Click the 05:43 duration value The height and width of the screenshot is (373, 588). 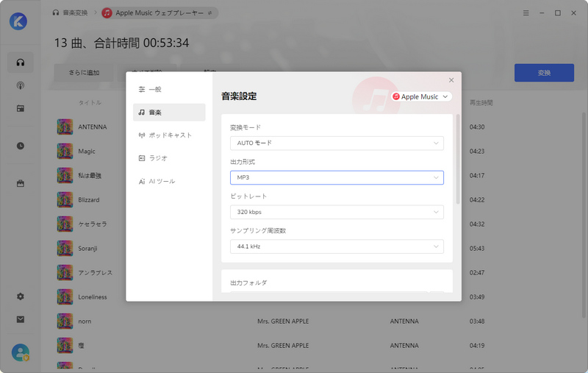(x=477, y=249)
